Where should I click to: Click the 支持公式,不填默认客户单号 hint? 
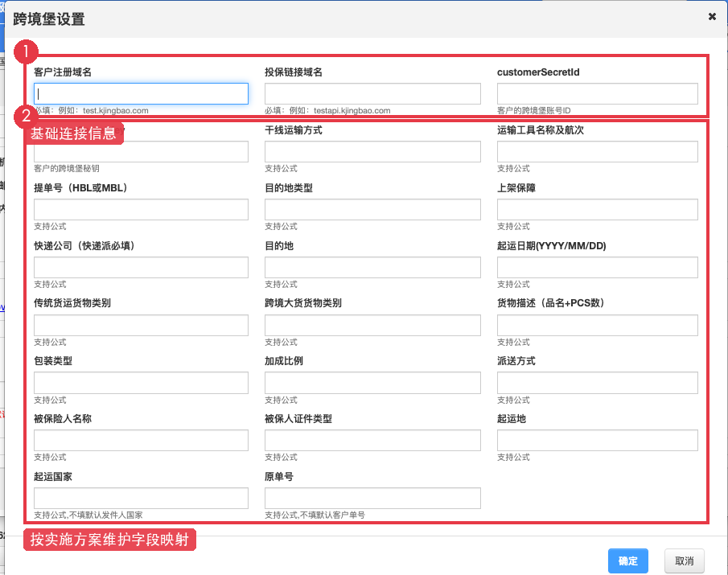pos(315,515)
